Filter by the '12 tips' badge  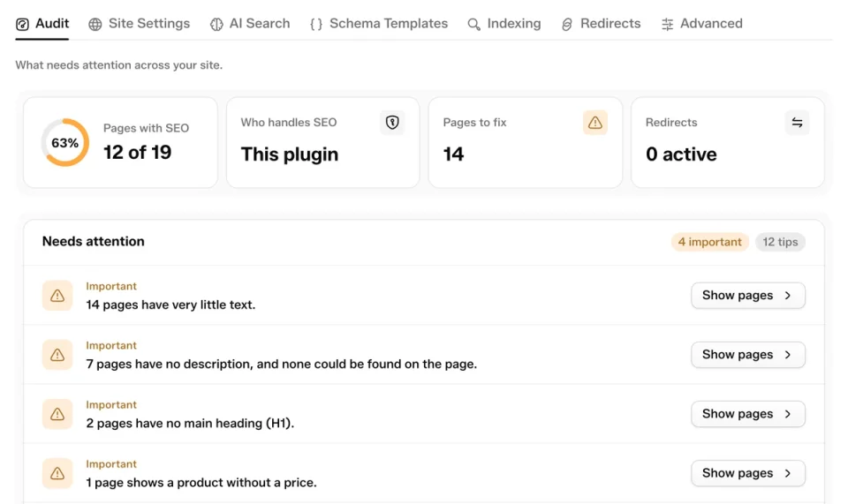tap(780, 242)
